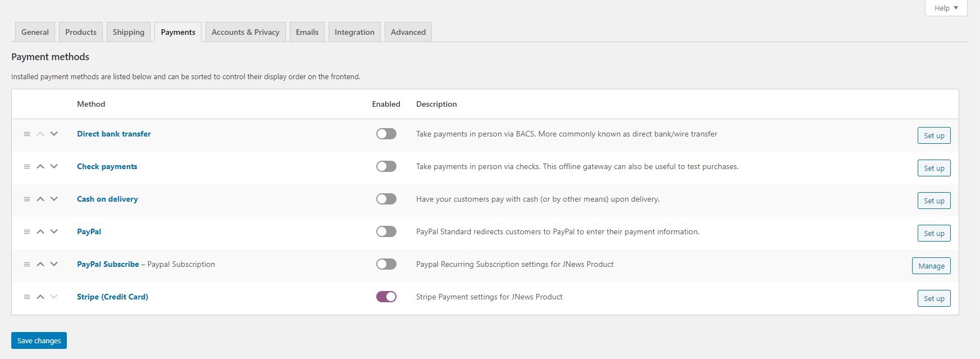Open the Accounts & Privacy tab

click(x=245, y=32)
